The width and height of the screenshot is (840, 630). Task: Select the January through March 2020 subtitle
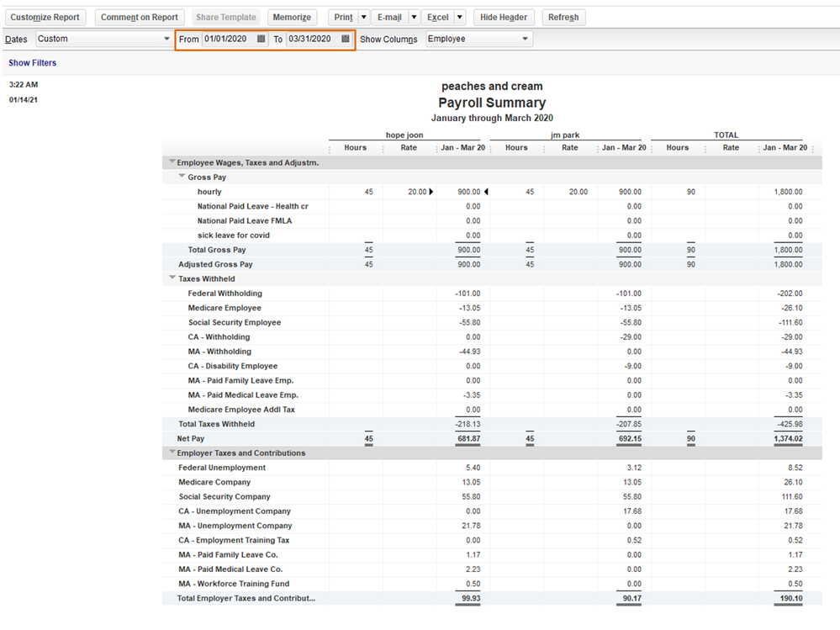(x=492, y=118)
